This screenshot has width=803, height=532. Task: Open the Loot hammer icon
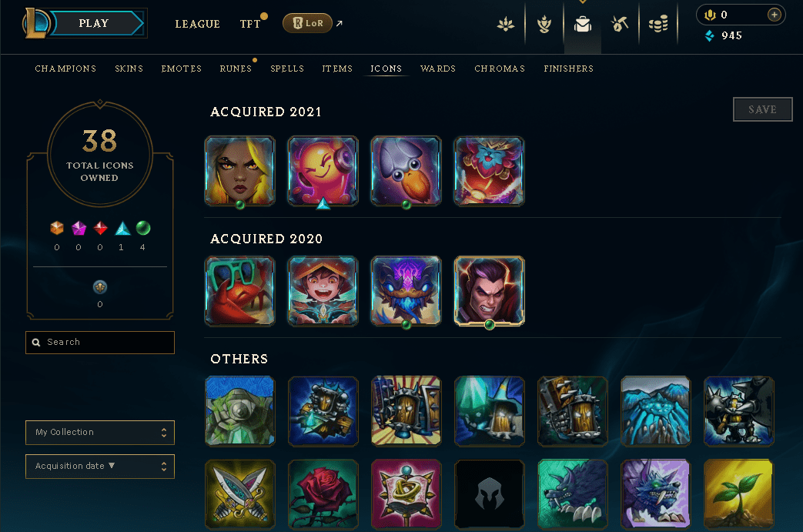click(x=620, y=24)
